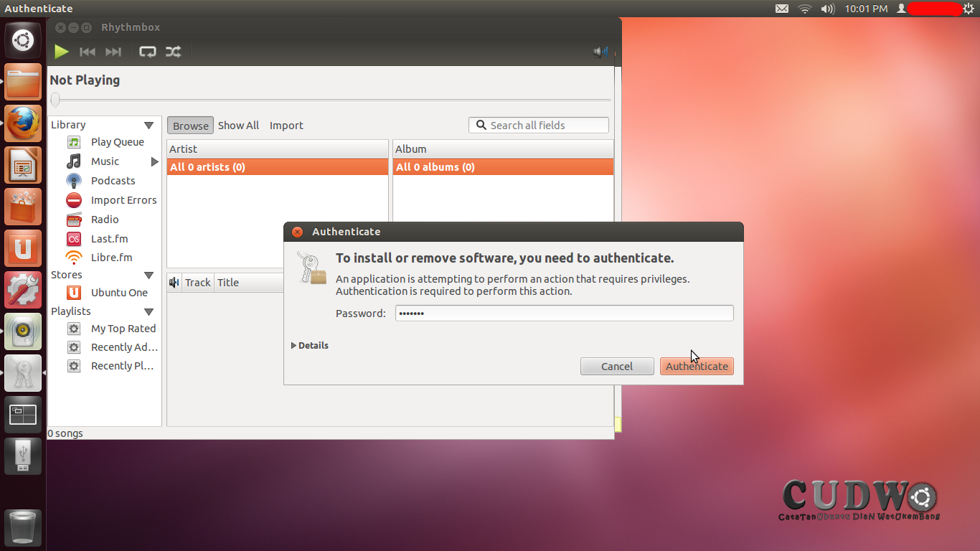The height and width of the screenshot is (551, 980).
Task: Click the Album column header
Action: tap(503, 149)
